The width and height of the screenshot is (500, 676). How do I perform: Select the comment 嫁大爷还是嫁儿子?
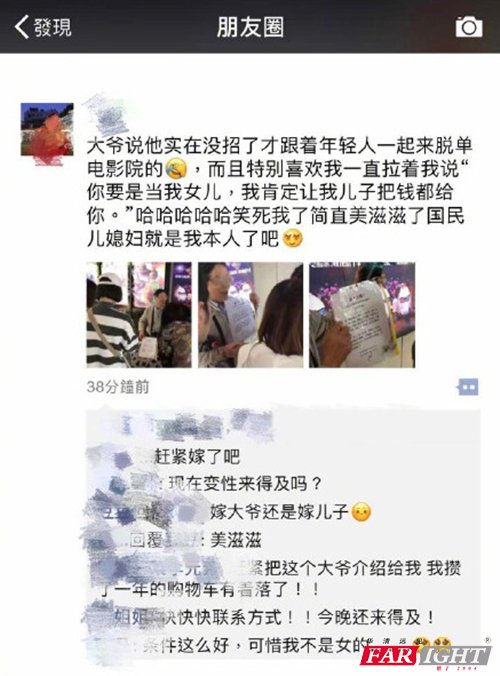(x=279, y=512)
